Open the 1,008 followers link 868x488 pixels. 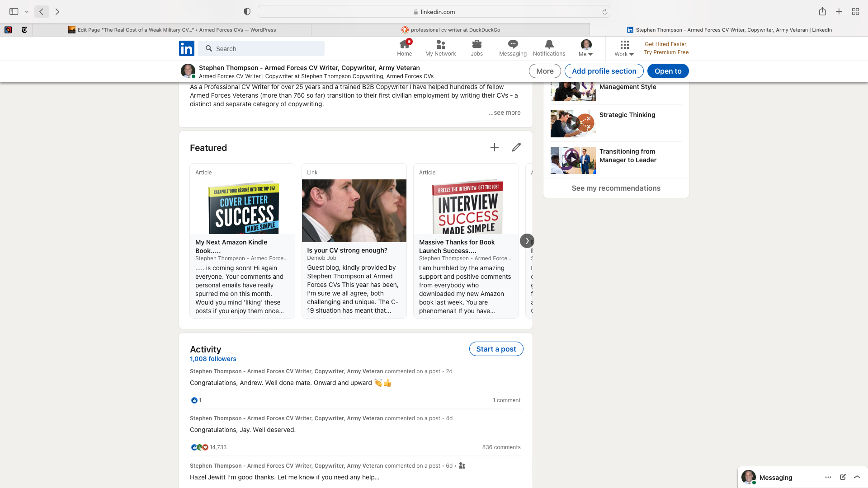213,359
